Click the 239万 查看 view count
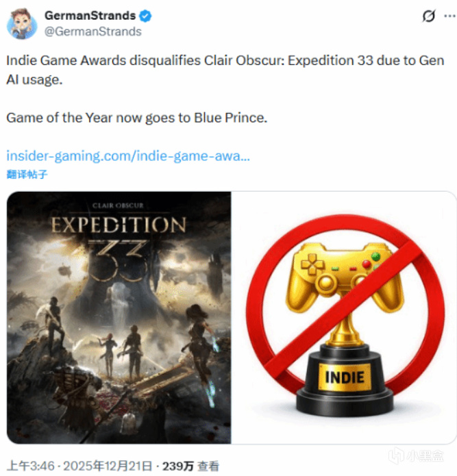 [x=190, y=466]
